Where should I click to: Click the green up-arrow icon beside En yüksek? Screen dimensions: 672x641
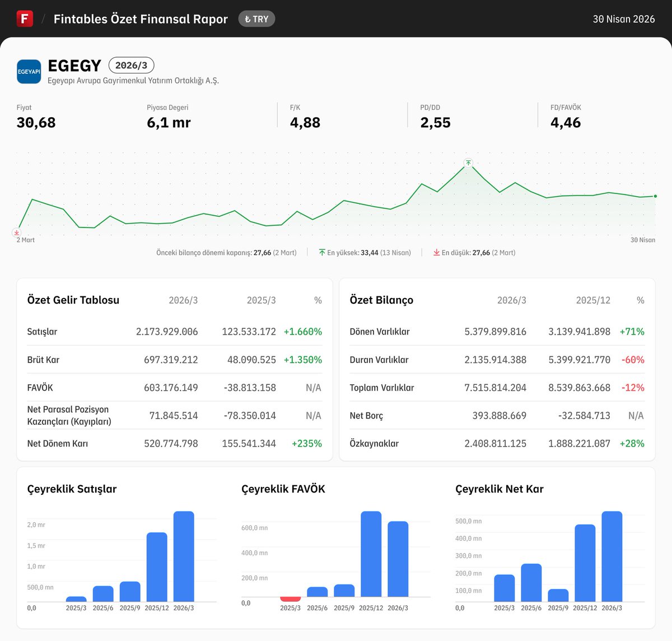322,253
